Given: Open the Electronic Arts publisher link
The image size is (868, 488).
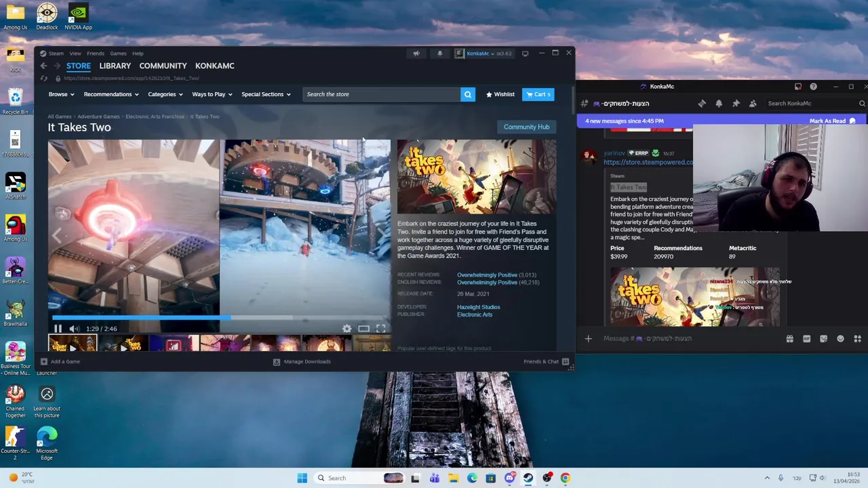Looking at the screenshot, I should click(x=475, y=314).
